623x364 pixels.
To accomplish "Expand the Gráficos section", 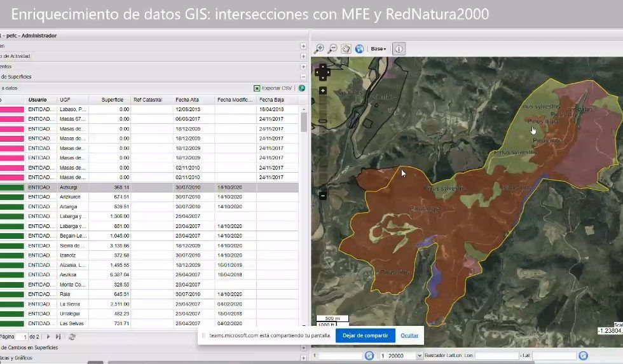I will click(x=303, y=358).
